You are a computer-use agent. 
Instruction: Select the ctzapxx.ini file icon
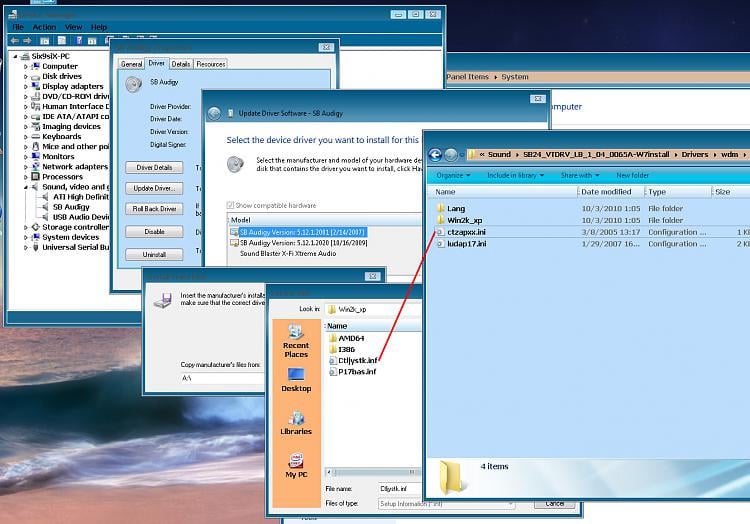440,232
